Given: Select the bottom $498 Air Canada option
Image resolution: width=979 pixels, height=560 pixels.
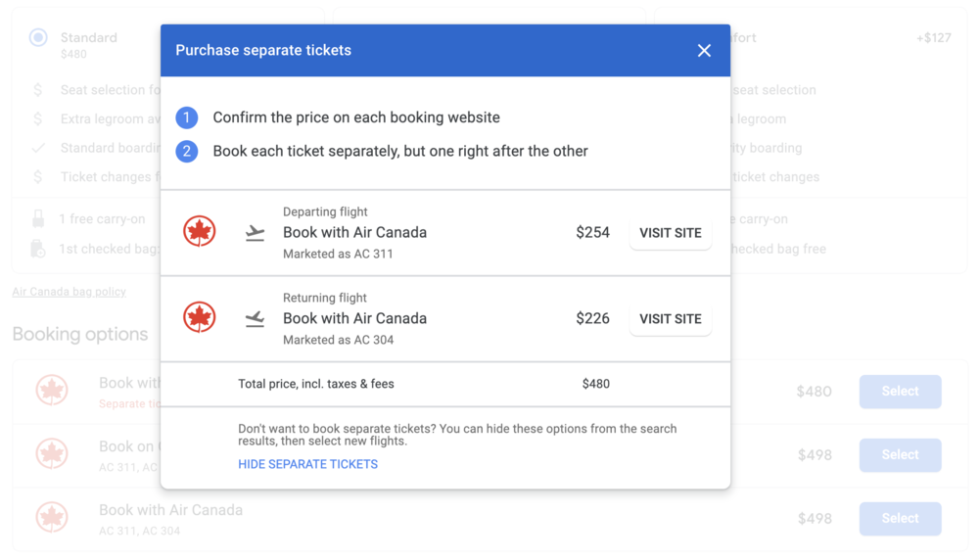Looking at the screenshot, I should tap(900, 519).
